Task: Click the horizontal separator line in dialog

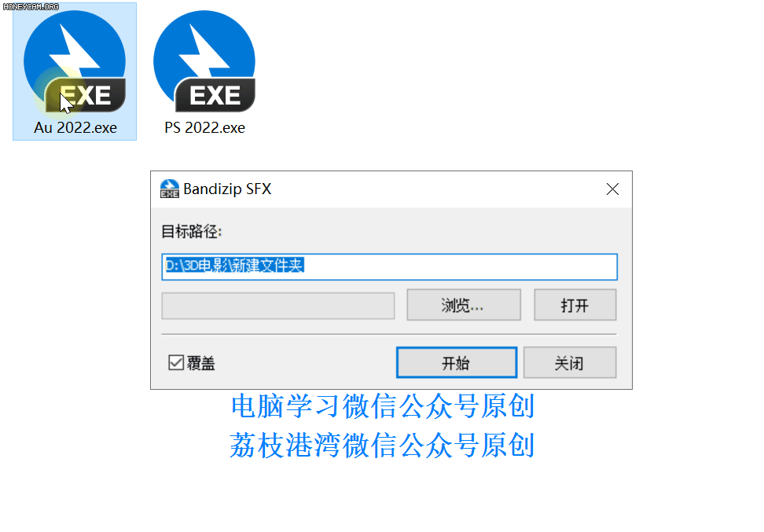Action: (x=389, y=334)
